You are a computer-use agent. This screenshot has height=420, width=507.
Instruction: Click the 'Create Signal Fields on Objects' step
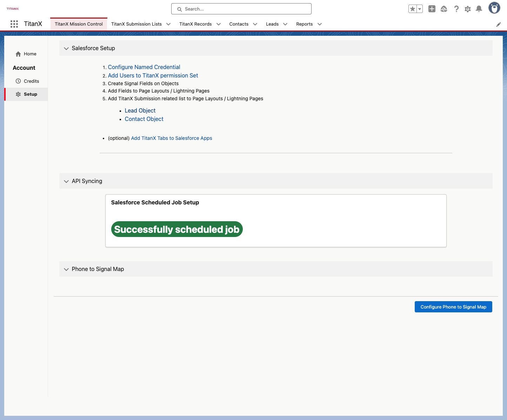tap(143, 83)
